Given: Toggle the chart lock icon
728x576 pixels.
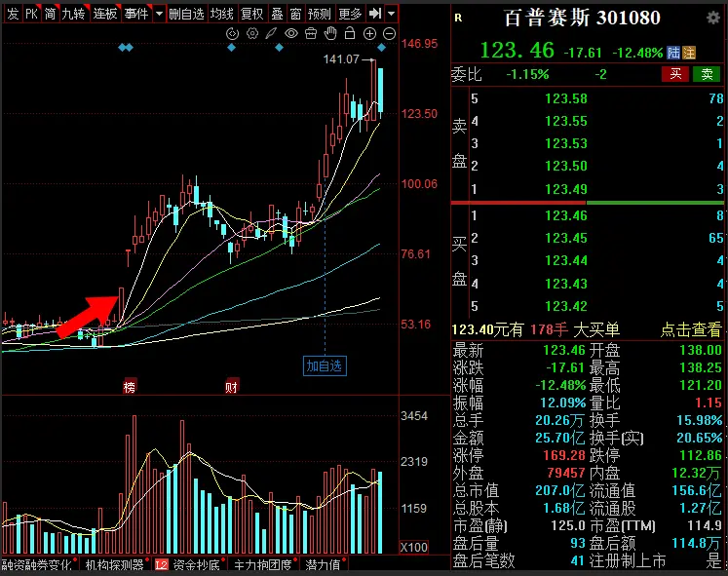Looking at the screenshot, I should pyautogui.click(x=350, y=33).
